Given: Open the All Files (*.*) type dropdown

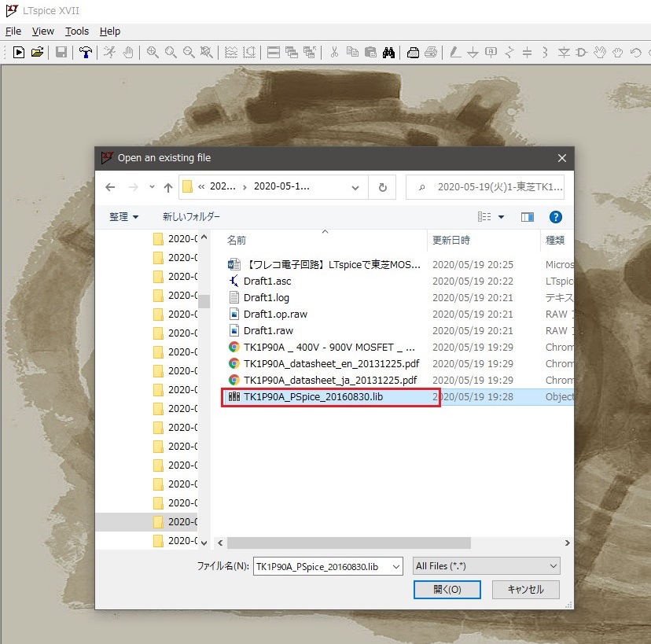Looking at the screenshot, I should point(486,566).
